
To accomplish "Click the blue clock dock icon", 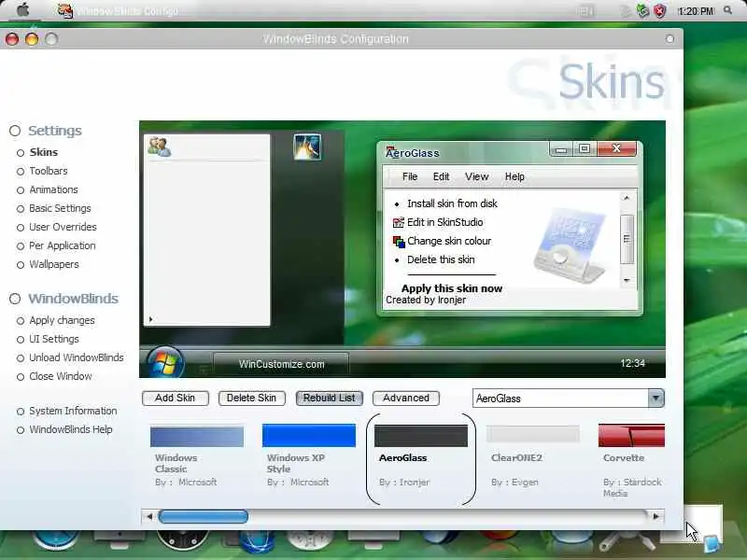I will click(56, 540).
